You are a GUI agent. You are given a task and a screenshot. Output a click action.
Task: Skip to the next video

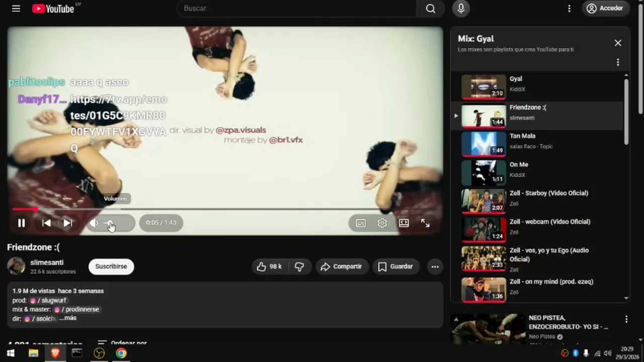68,223
